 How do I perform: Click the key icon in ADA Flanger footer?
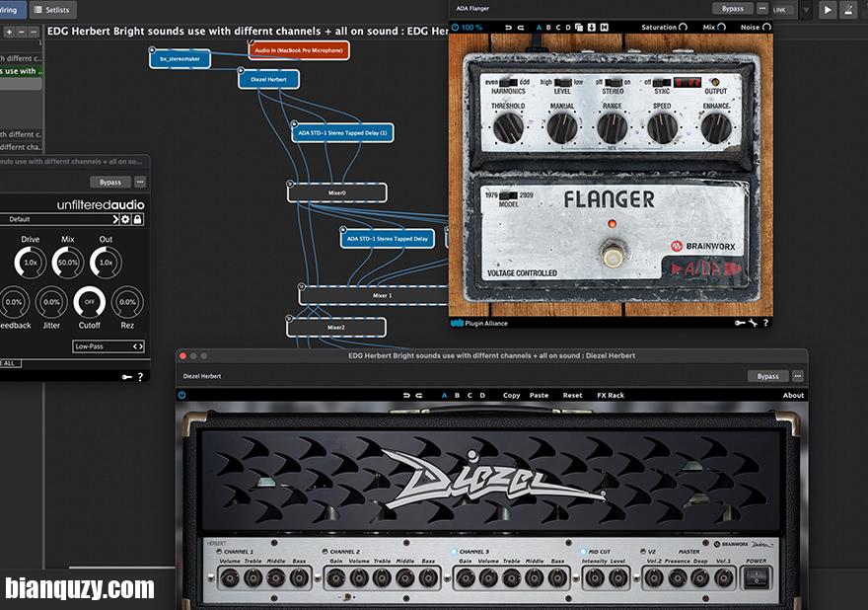(740, 323)
